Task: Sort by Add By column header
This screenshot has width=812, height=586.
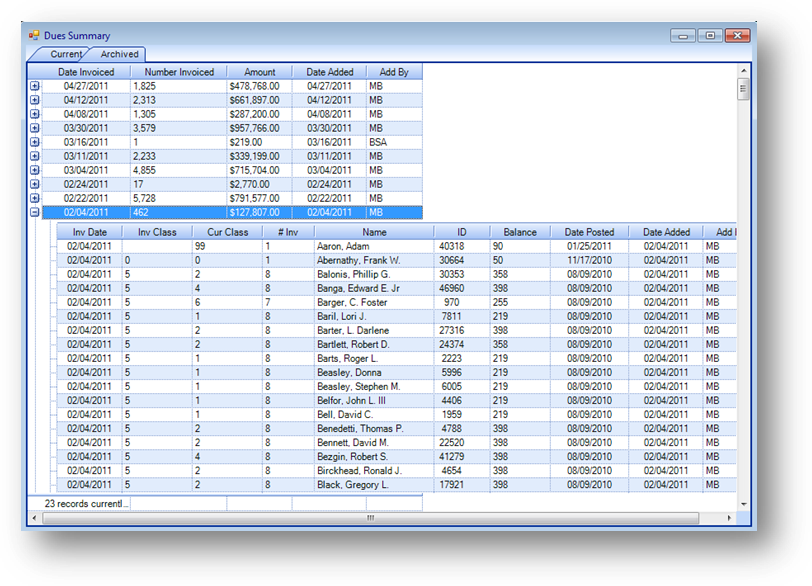Action: pos(394,72)
